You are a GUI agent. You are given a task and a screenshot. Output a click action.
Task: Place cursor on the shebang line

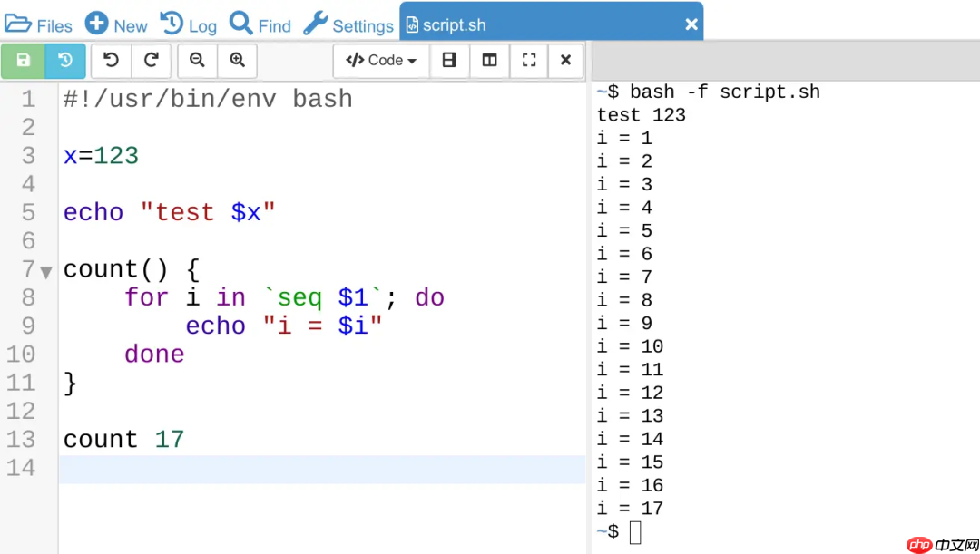coord(208,100)
